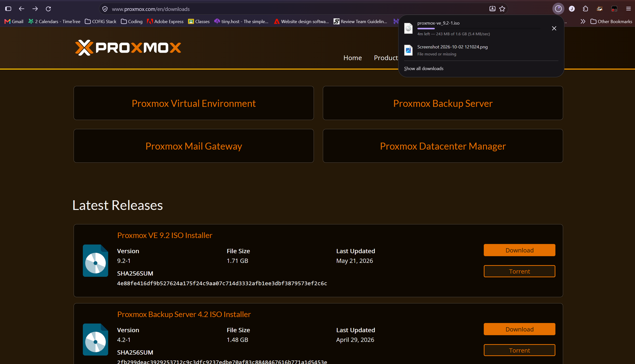Click the Proxmox logo
The height and width of the screenshot is (364, 635).
click(x=128, y=47)
